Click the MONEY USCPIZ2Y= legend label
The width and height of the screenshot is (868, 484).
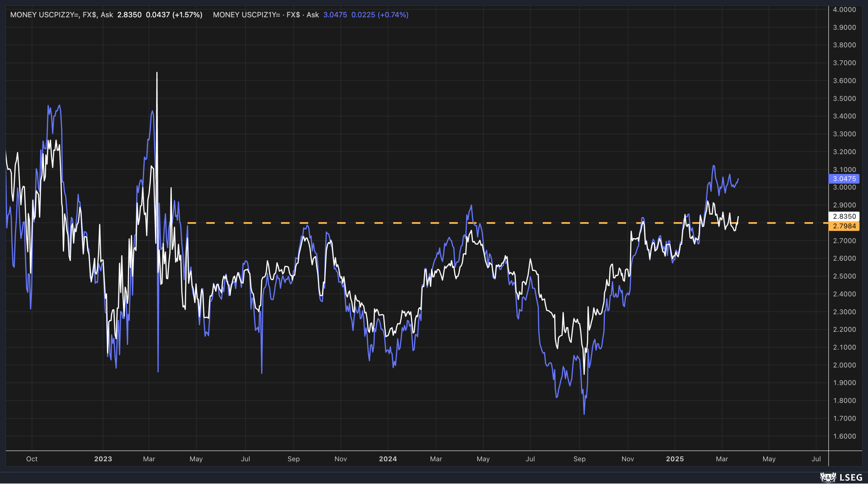[62, 15]
